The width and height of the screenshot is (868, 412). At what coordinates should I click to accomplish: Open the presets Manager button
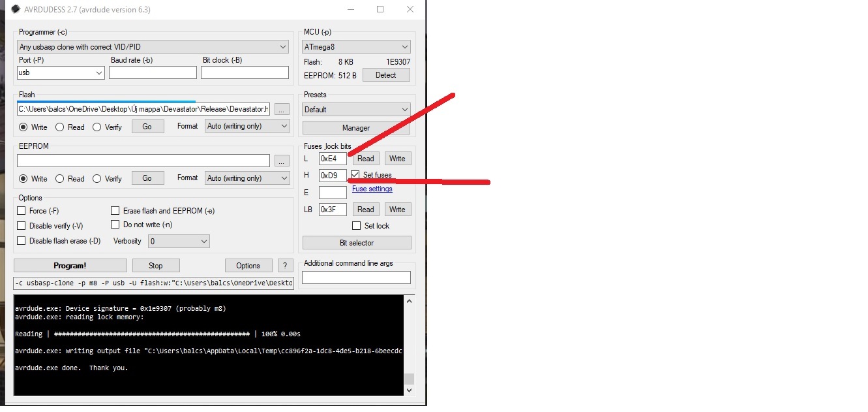pyautogui.click(x=356, y=128)
